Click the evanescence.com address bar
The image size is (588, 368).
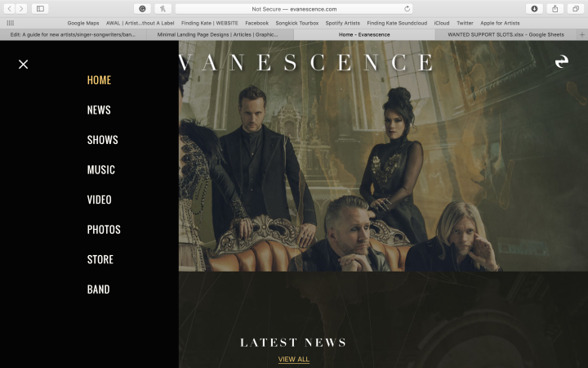click(294, 9)
